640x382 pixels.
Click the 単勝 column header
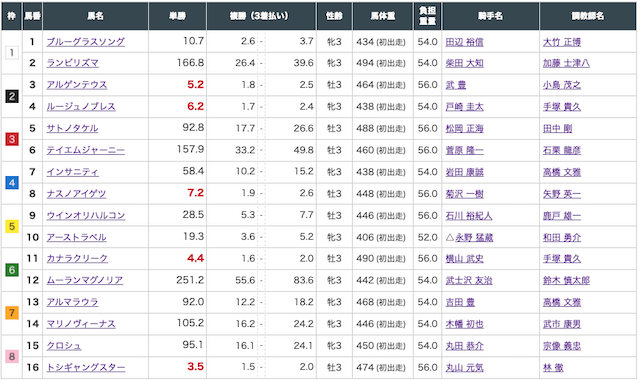coord(178,16)
